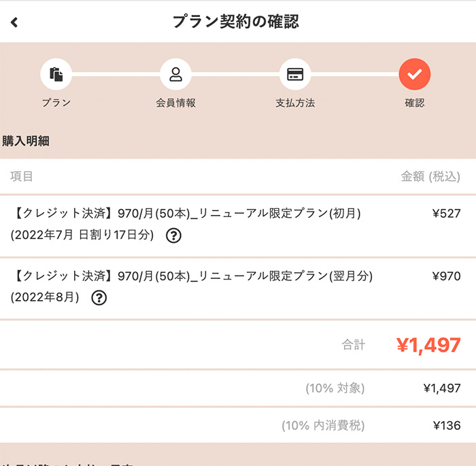Select the 確認 step label
Screen dimensions: 476x466
(414, 103)
